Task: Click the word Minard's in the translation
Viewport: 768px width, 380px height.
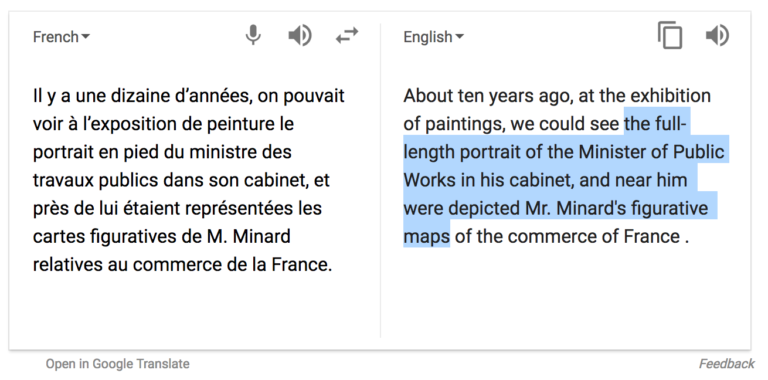Action: [591, 208]
